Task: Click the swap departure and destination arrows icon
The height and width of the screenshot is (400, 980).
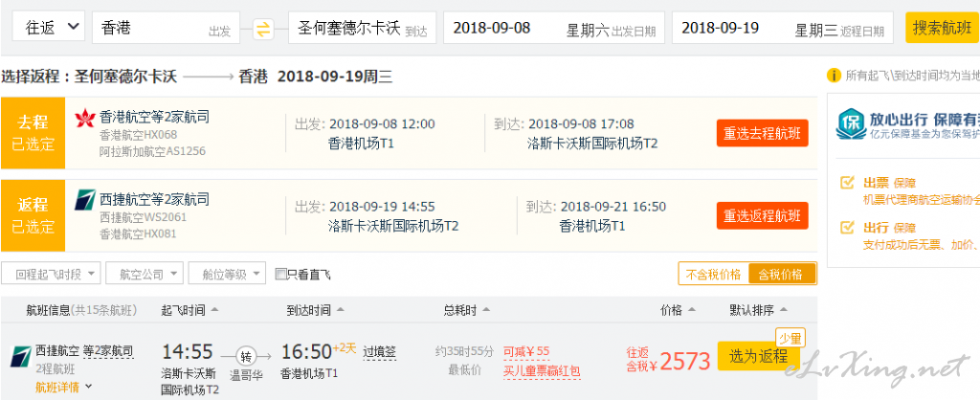Action: (x=264, y=30)
